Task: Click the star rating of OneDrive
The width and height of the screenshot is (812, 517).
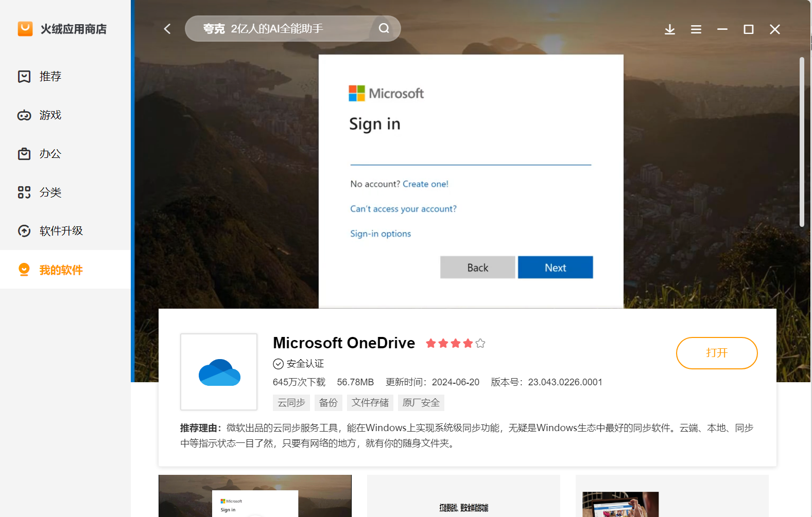Action: [x=456, y=343]
